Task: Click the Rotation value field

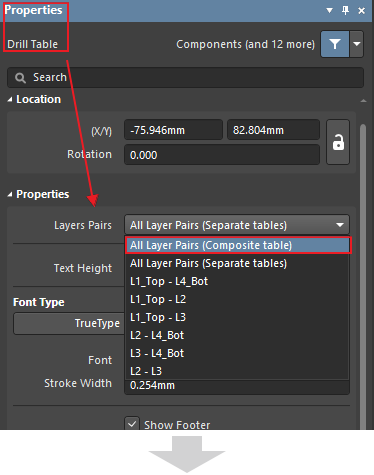Action: [x=222, y=155]
